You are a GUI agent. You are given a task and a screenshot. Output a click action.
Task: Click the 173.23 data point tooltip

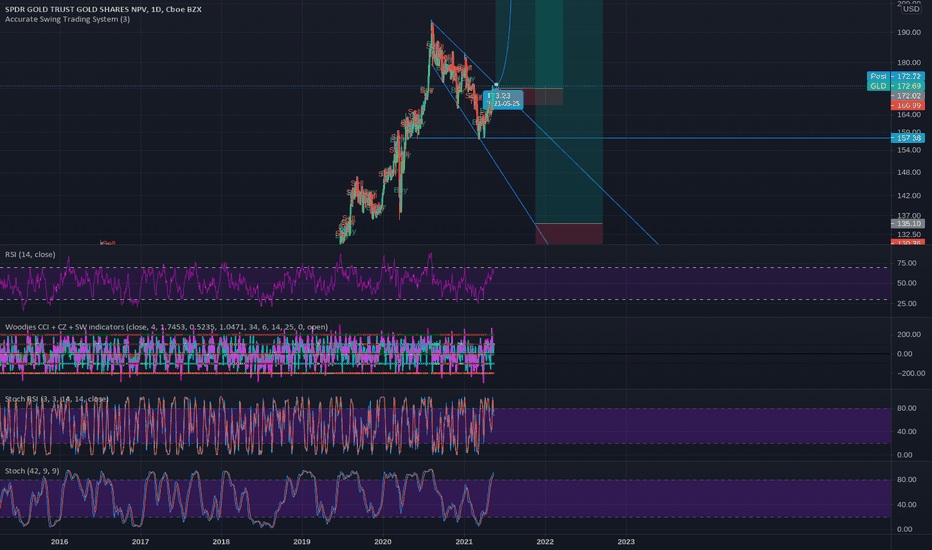tap(503, 99)
